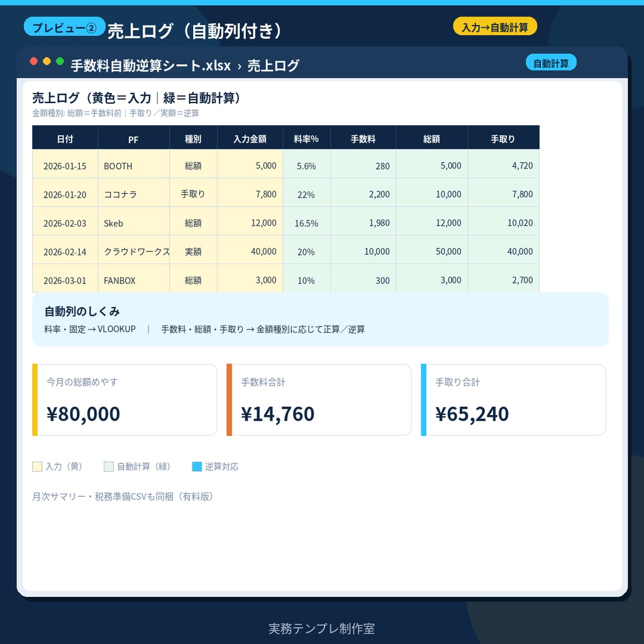This screenshot has width=644, height=644.
Task: Select the 手取り column header
Action: click(x=503, y=138)
